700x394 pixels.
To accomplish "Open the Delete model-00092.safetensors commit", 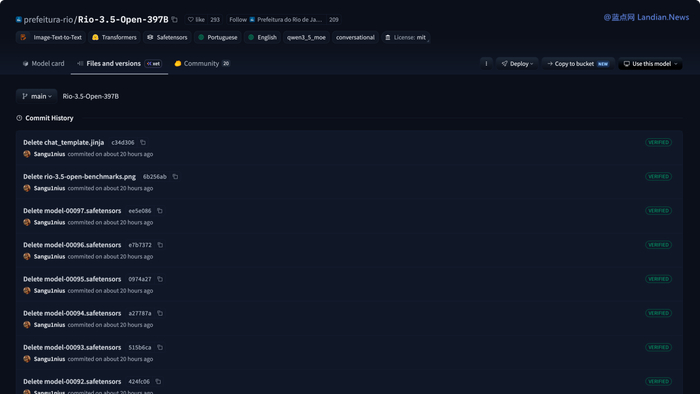I will (72, 382).
